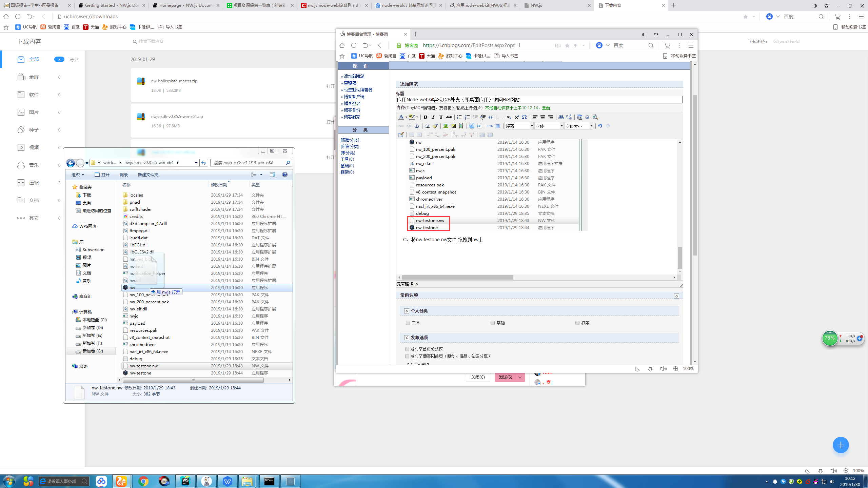Image resolution: width=868 pixels, height=488 pixels.
Task: Insert anchor using the anchor icon
Action: coord(417,126)
